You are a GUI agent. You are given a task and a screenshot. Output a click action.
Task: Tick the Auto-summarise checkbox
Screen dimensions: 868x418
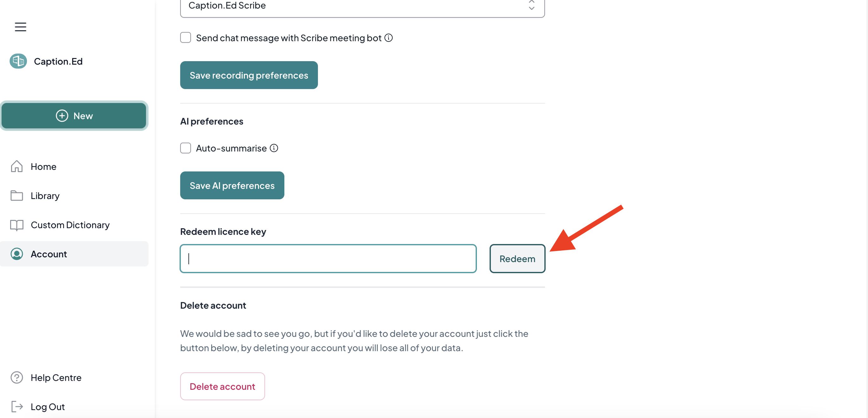185,148
